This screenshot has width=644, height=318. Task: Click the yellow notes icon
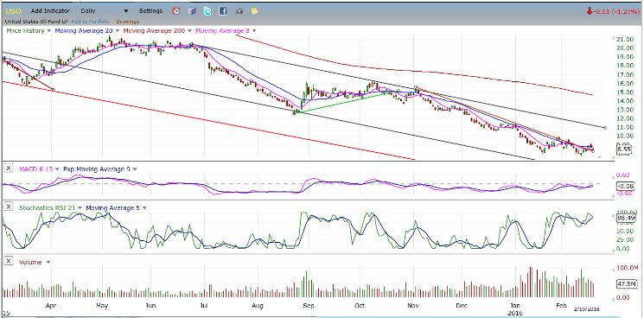pyautogui.click(x=255, y=11)
